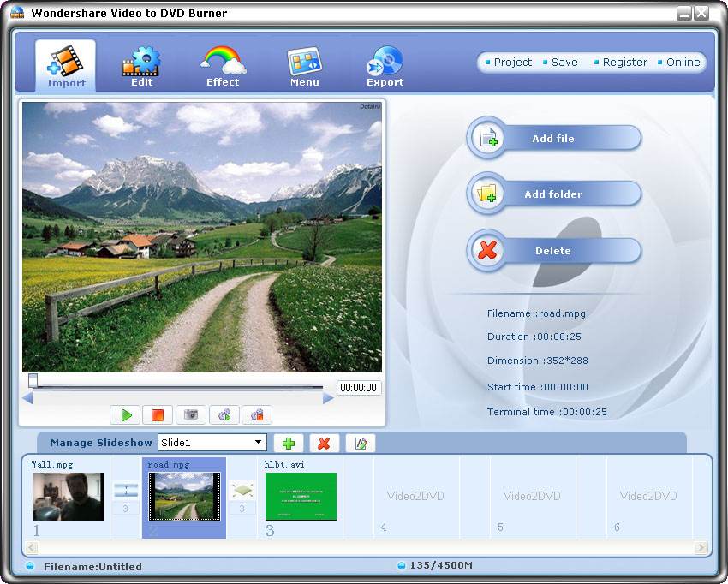Click the gear-with-stop icon under the preview
Image resolution: width=728 pixels, height=584 pixels.
point(257,415)
